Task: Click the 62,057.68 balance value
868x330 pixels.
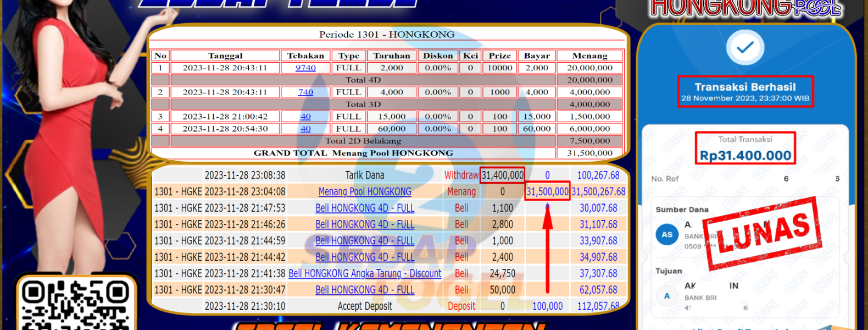Action: [598, 289]
